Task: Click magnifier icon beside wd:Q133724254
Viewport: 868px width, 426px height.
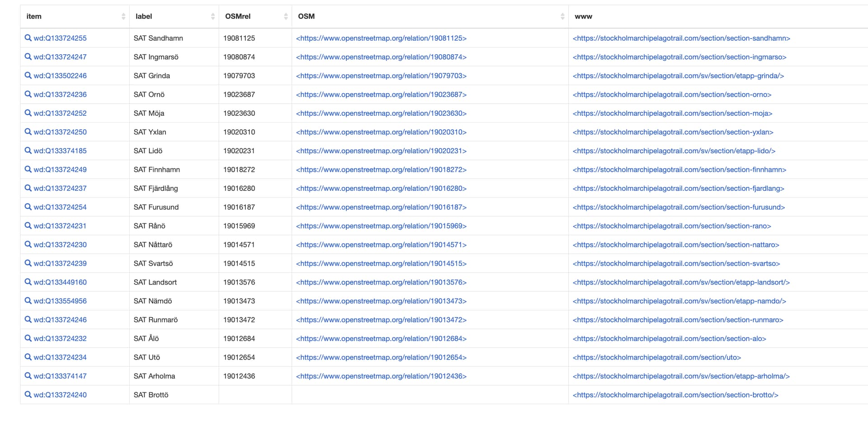Action: click(x=28, y=207)
